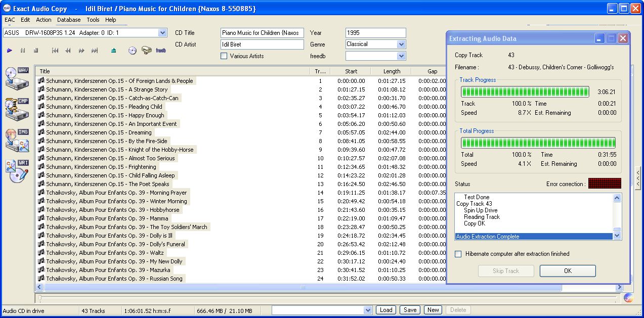Click the rewind button
Screen dimensions: 644x318
click(68, 51)
